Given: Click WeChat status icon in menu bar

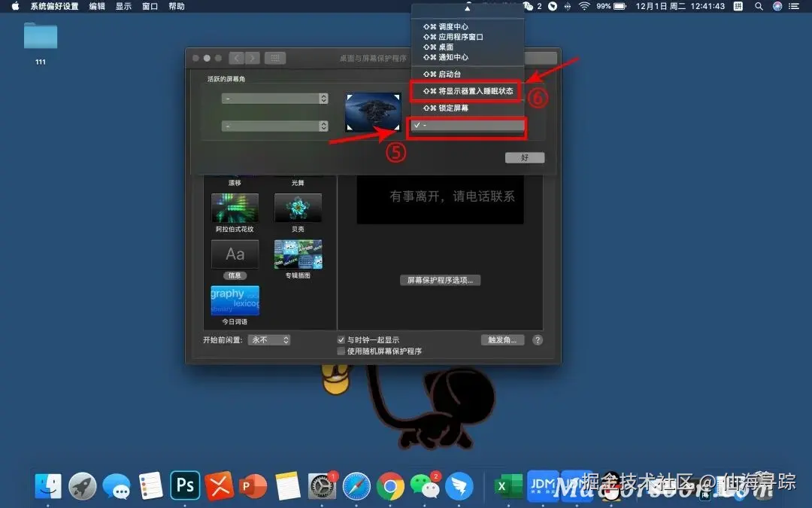Looking at the screenshot, I should tap(529, 6).
